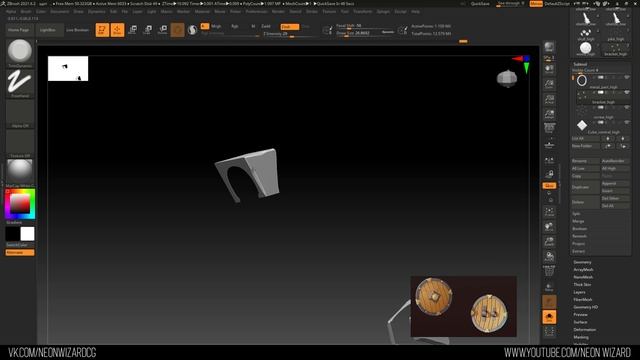Open the Document menu
Viewport: 640px width, 360px height.
tap(60, 11)
